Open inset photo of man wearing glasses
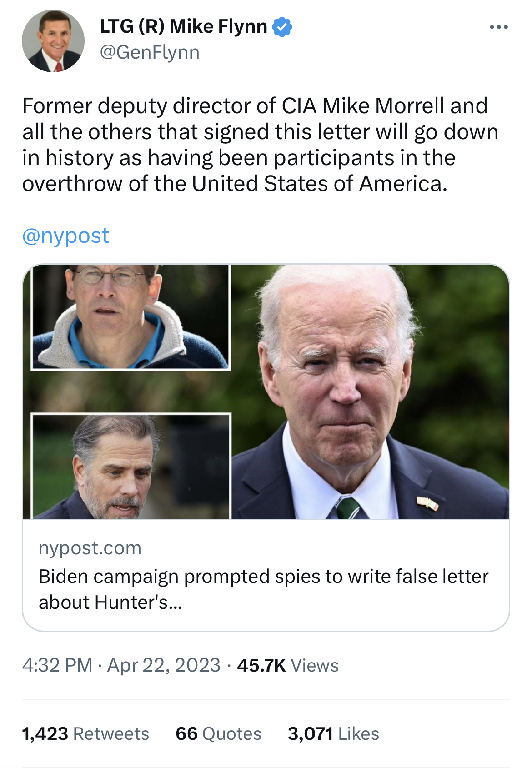 tap(130, 317)
